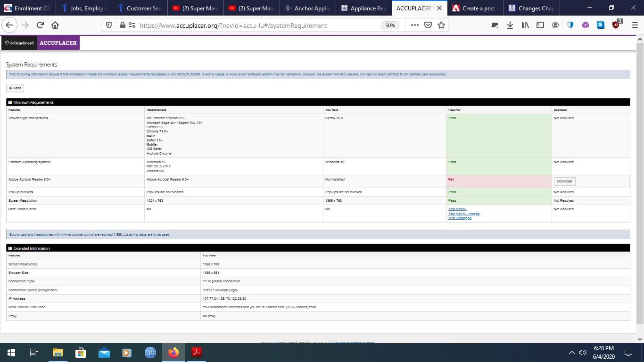Click the Extended Information section header
This screenshot has width=644, height=362.
point(318,248)
